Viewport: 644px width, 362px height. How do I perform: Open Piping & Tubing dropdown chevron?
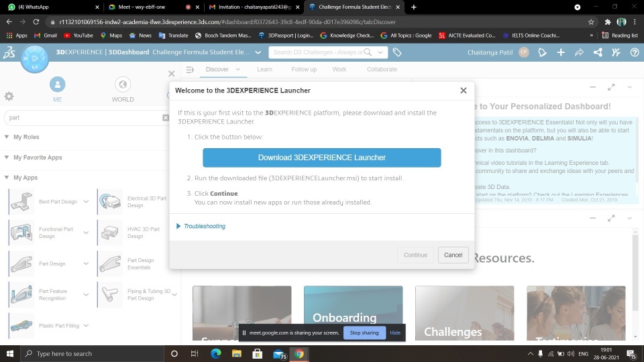174,294
